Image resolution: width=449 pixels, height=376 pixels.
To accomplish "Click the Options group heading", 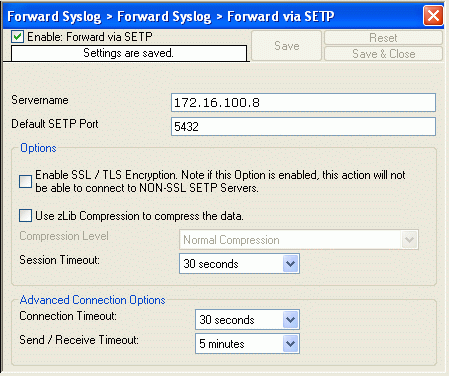I will (38, 148).
